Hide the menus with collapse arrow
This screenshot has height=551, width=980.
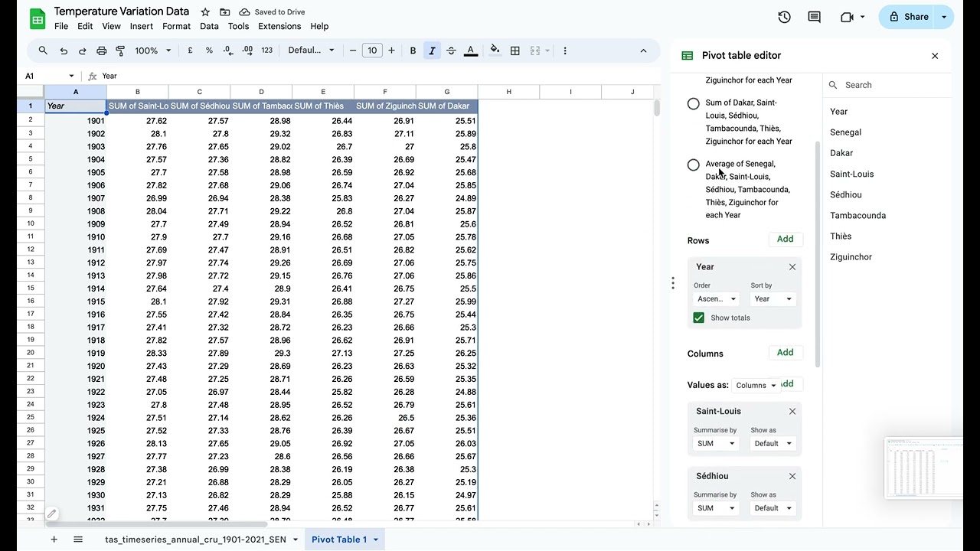[x=643, y=51]
